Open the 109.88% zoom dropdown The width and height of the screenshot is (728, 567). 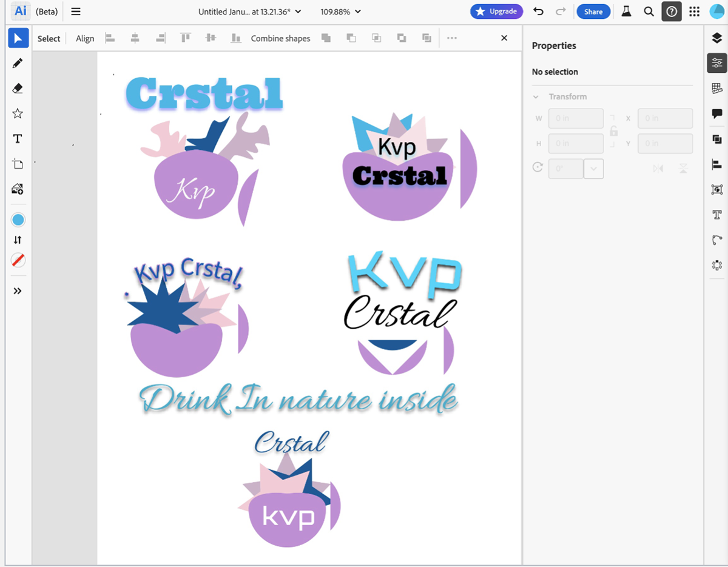pyautogui.click(x=341, y=12)
